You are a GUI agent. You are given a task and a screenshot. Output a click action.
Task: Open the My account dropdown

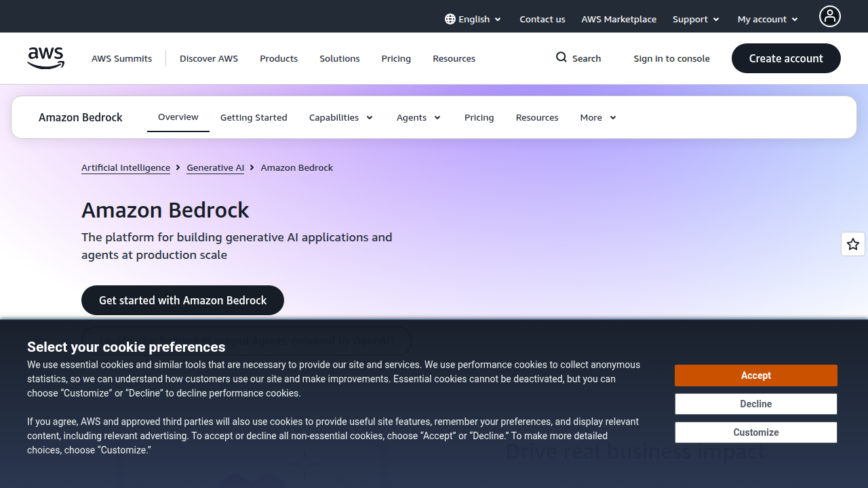pos(768,19)
